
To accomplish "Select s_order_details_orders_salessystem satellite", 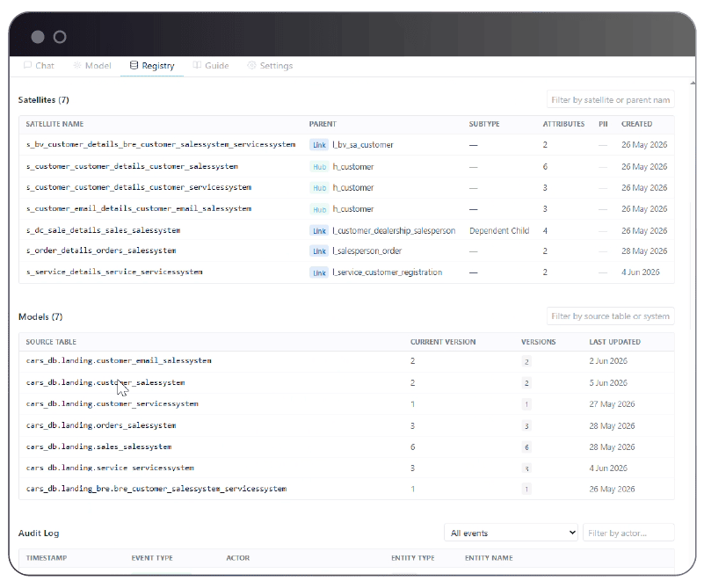I will pyautogui.click(x=101, y=250).
